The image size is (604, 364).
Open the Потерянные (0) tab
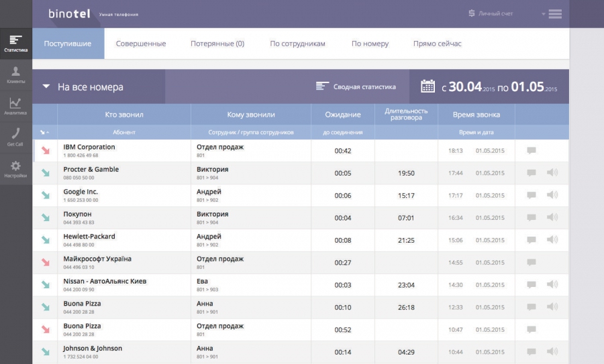pos(217,44)
